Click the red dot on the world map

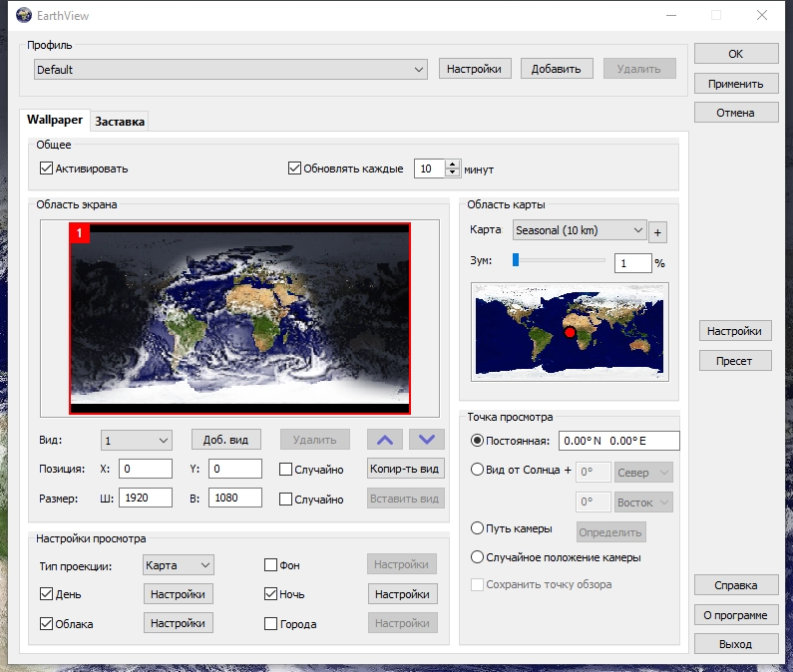pos(570,332)
